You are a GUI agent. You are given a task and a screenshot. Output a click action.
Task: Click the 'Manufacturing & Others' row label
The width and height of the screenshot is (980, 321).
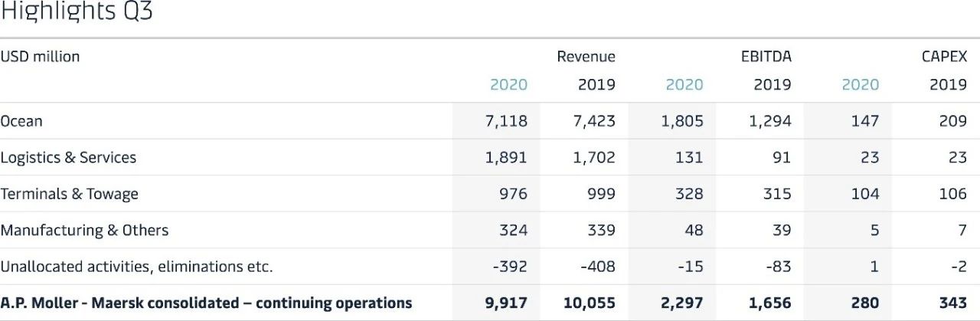(84, 230)
